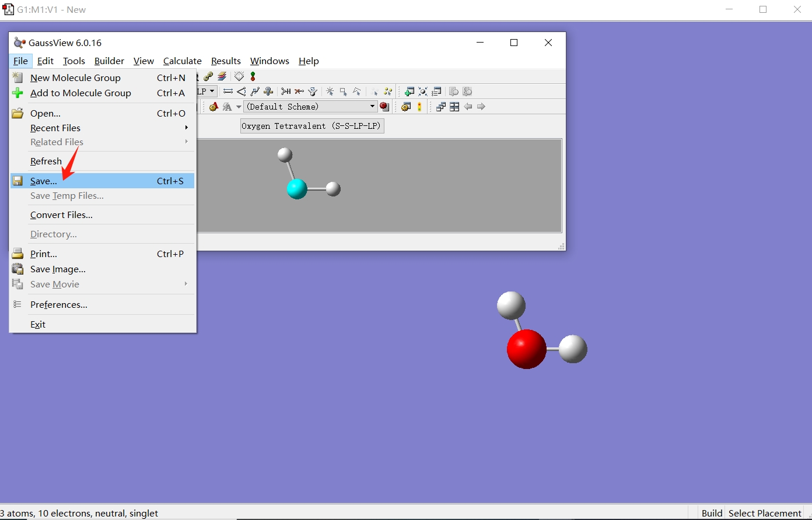Choose Save... from the File menu

click(103, 181)
